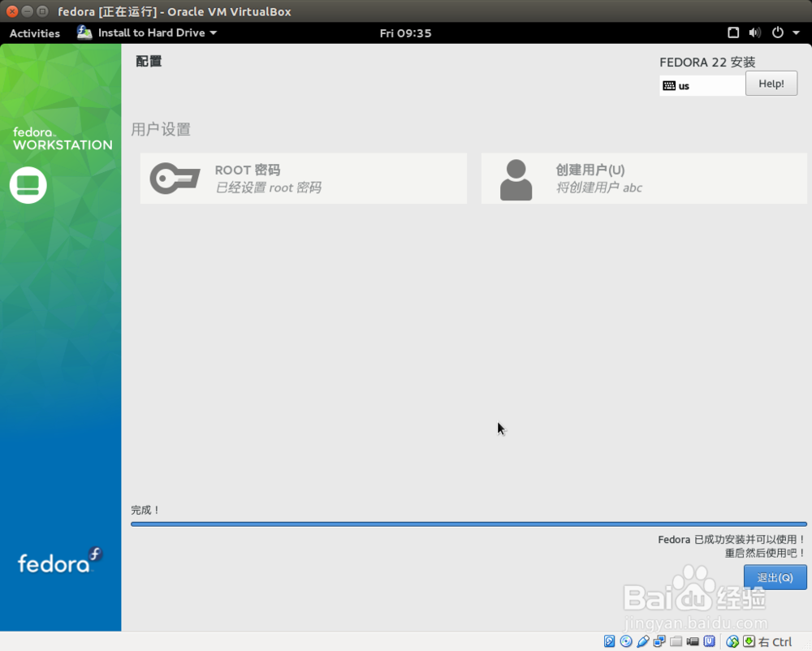The width and height of the screenshot is (812, 651).
Task: Minimize the VirtualBox fedora window
Action: point(28,11)
